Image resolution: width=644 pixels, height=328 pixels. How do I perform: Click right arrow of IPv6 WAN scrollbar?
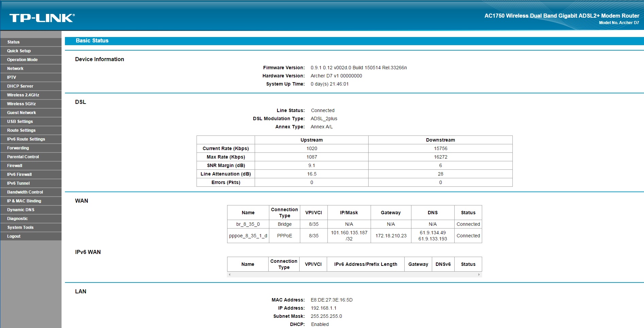[479, 274]
